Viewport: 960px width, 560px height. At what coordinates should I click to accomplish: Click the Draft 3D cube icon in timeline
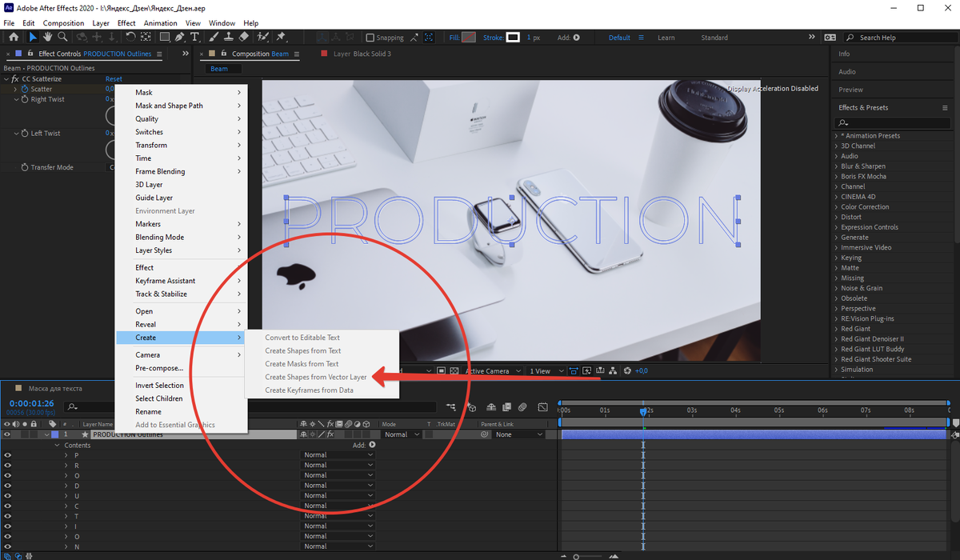(471, 407)
